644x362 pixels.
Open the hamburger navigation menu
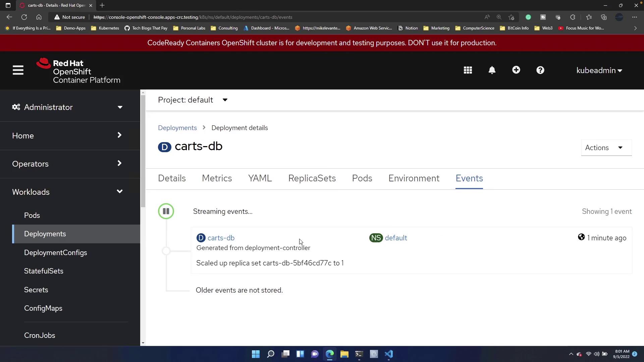tap(18, 70)
